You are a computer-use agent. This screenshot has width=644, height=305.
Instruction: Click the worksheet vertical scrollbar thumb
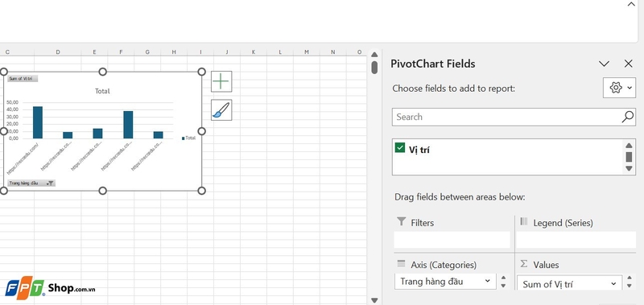click(374, 68)
